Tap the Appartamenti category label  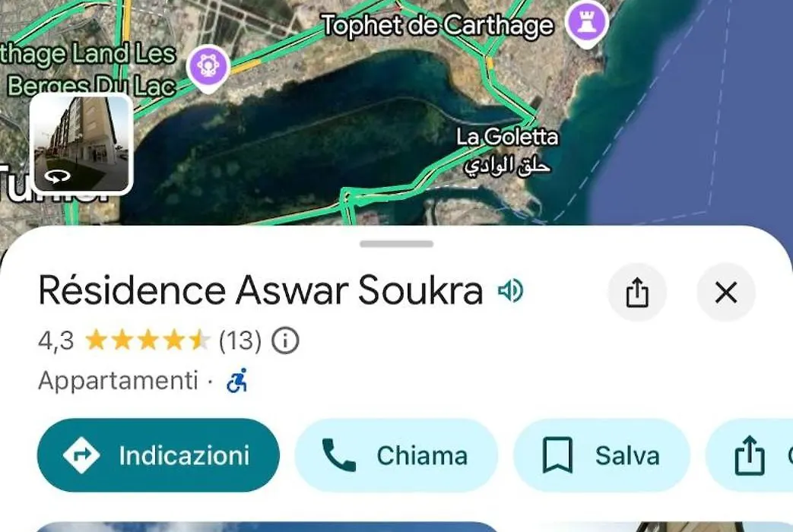[118, 380]
